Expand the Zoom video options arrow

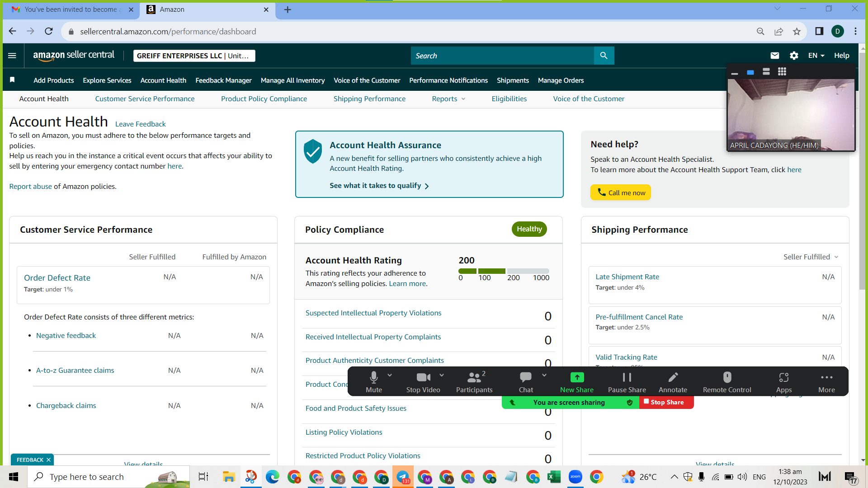point(442,375)
